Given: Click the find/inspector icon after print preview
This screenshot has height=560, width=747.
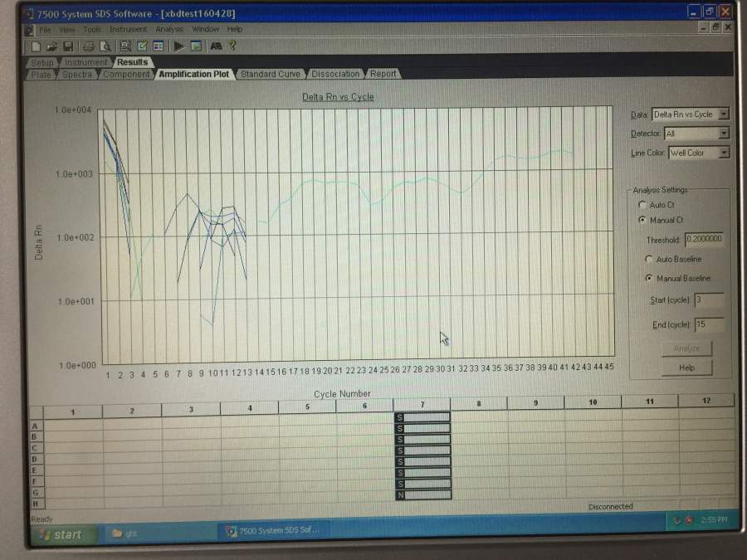Looking at the screenshot, I should tap(125, 46).
